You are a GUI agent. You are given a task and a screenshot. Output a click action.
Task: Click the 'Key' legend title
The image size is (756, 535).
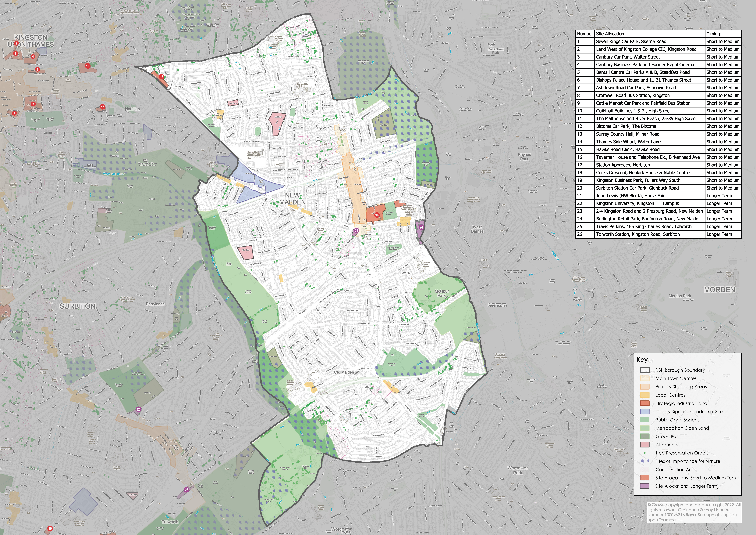pyautogui.click(x=642, y=360)
